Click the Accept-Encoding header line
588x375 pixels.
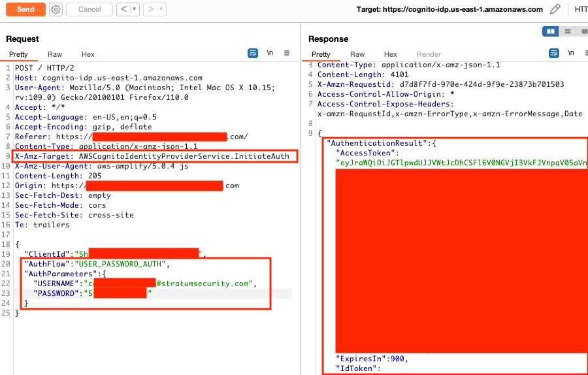(x=83, y=127)
